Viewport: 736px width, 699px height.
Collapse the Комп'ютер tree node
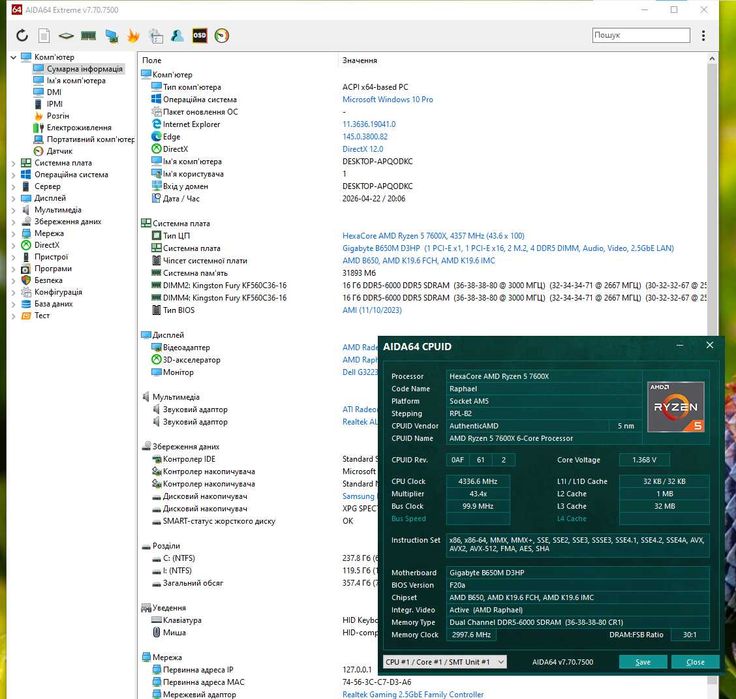tap(13, 57)
